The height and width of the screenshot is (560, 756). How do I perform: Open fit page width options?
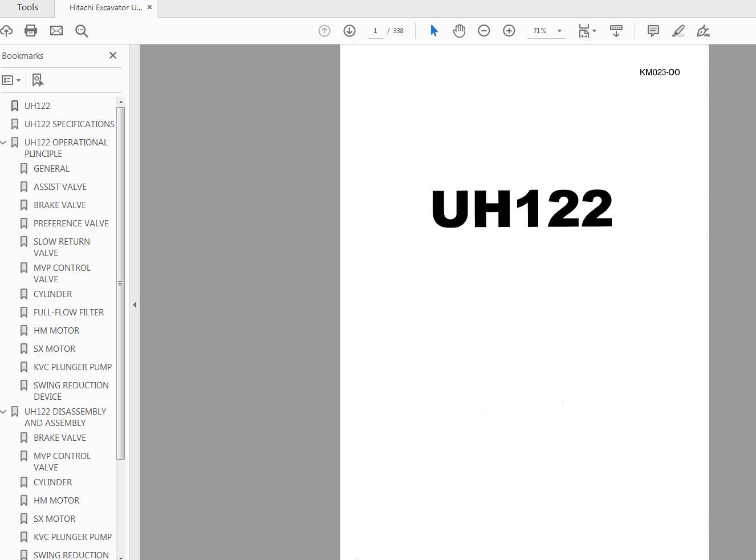[587, 31]
